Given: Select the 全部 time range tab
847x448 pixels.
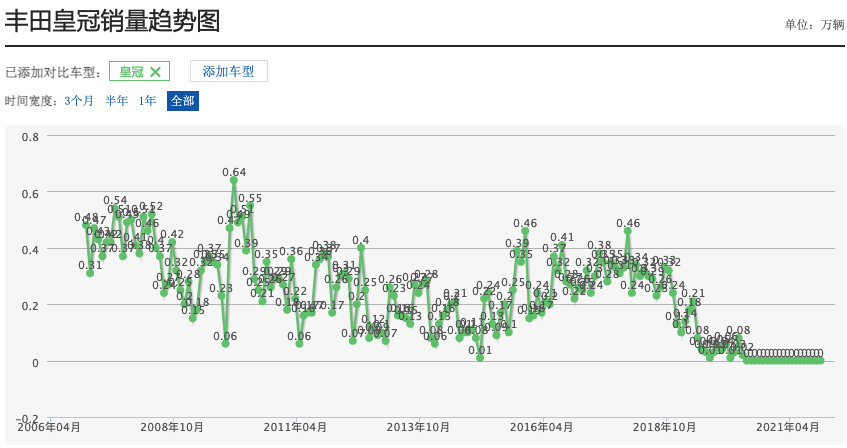Looking at the screenshot, I should tap(183, 101).
